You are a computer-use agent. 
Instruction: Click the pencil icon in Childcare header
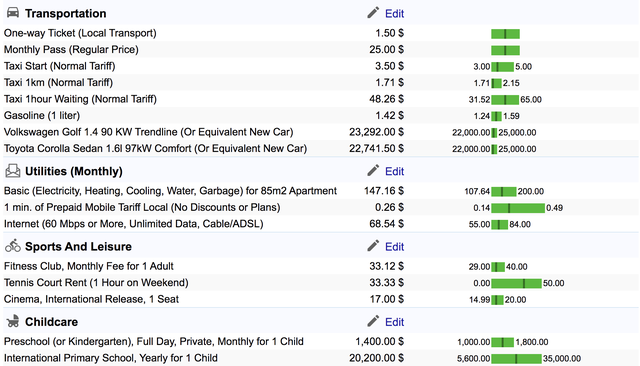click(x=373, y=321)
